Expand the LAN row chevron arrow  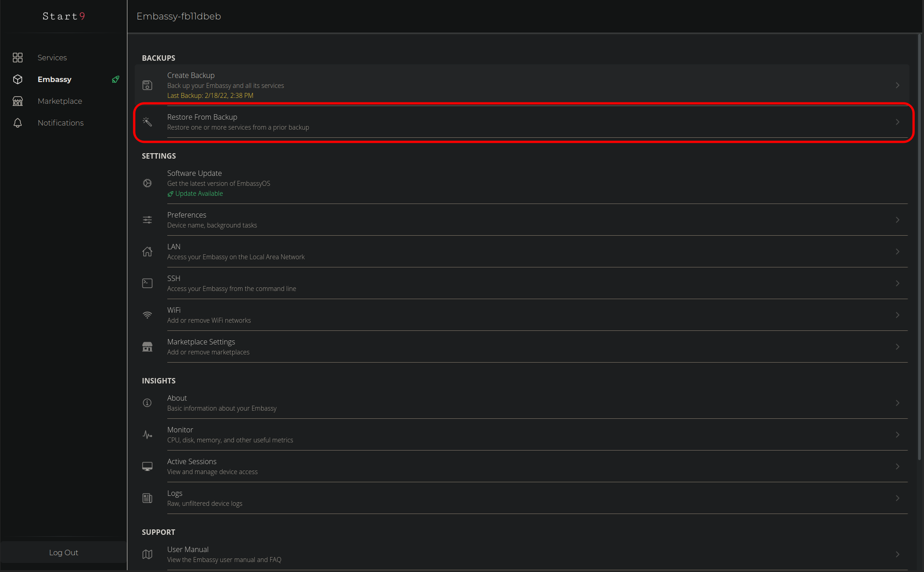pos(897,252)
